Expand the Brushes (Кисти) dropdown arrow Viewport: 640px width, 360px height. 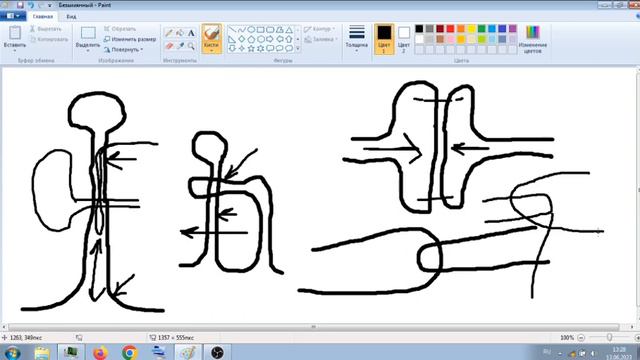pos(211,51)
